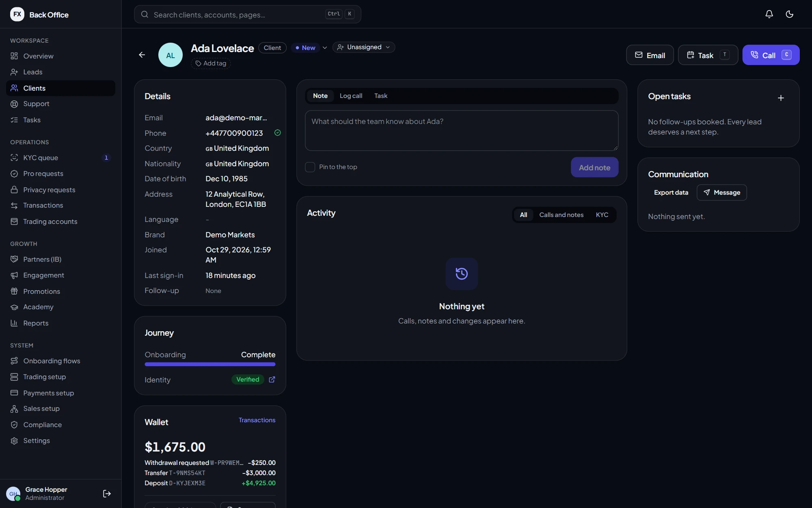Start a call with the Call button
Viewport: 812px width, 508px height.
(771, 55)
